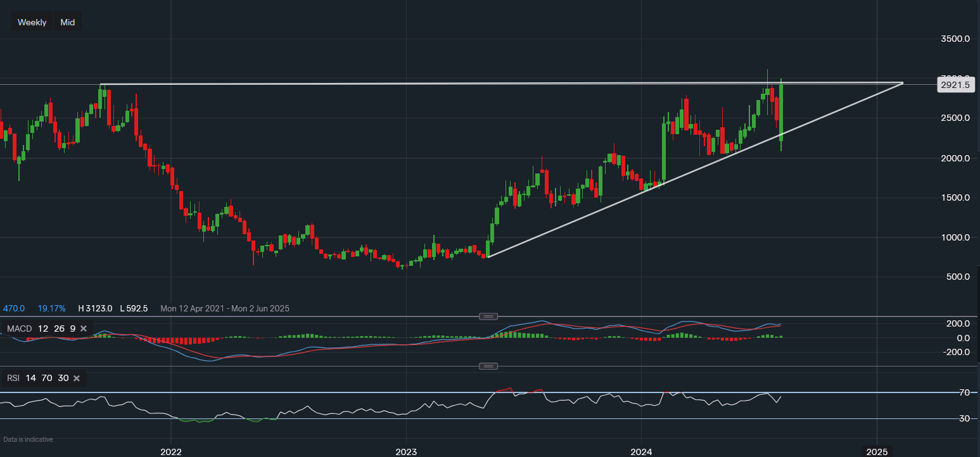Click the 3500.0 label on the price axis

(x=954, y=39)
